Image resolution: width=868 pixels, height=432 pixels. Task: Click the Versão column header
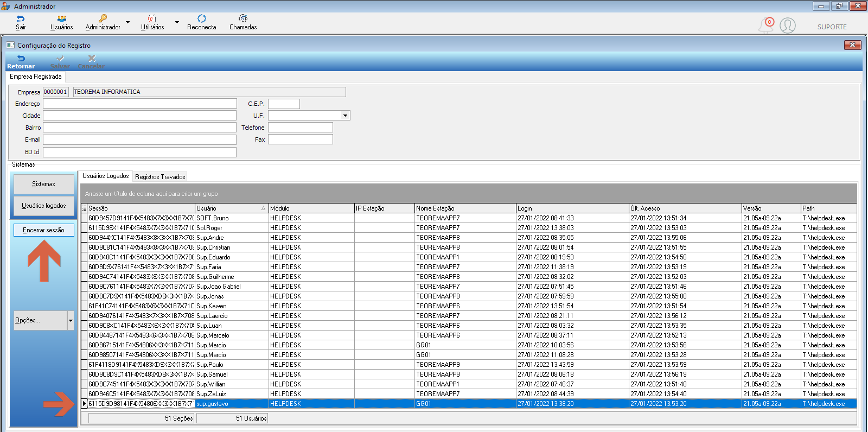click(x=771, y=208)
